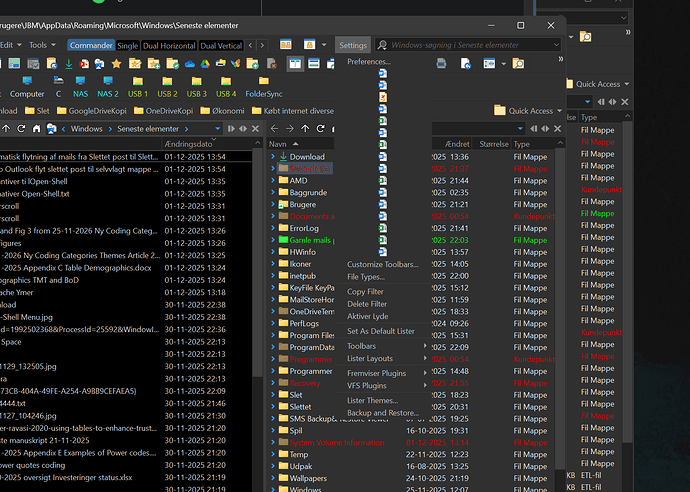
Task: Switch to Dual Horizontal layout
Action: click(169, 45)
